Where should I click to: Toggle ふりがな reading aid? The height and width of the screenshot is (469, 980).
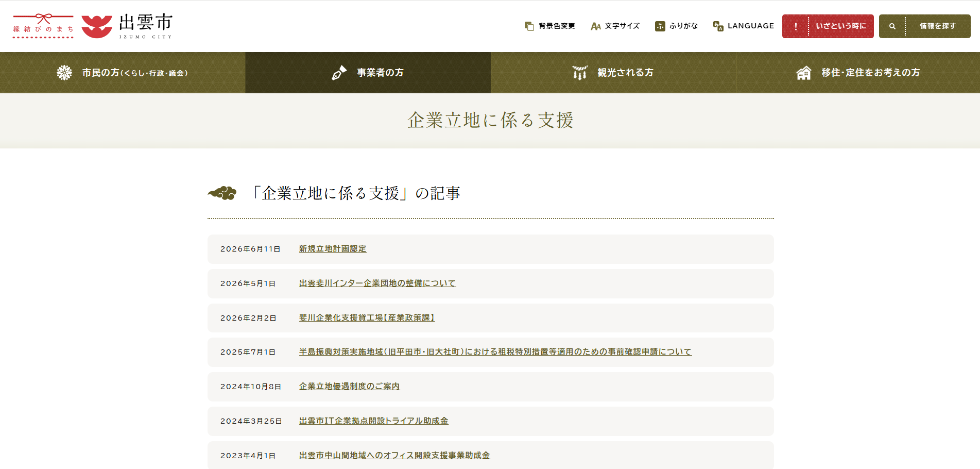click(x=676, y=26)
